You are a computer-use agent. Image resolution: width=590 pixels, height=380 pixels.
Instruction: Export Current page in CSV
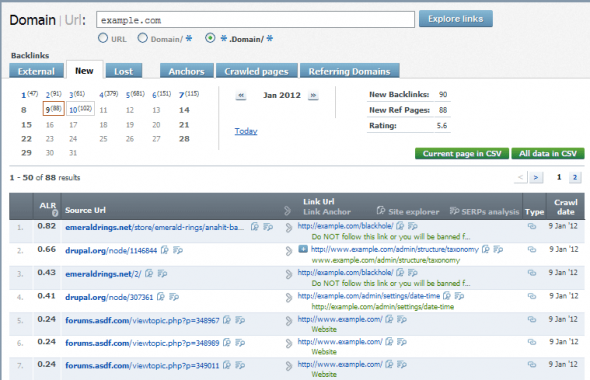coord(462,154)
